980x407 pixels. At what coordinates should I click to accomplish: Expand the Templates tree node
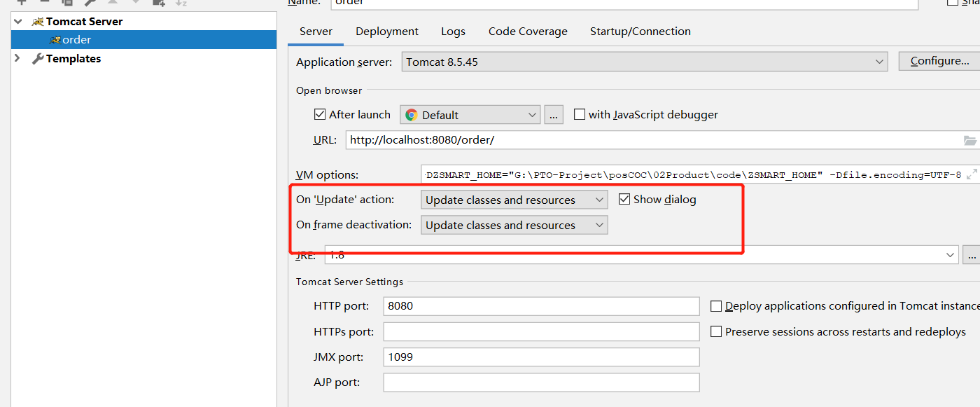17,59
